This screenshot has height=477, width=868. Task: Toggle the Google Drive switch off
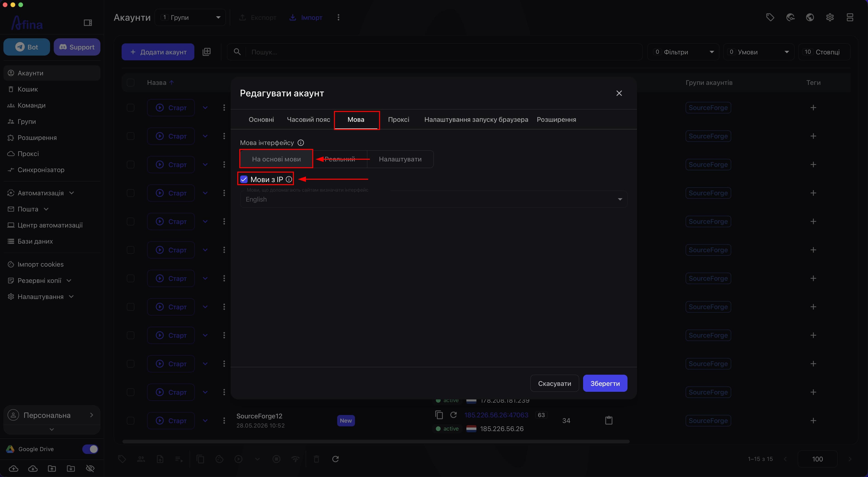(90, 449)
